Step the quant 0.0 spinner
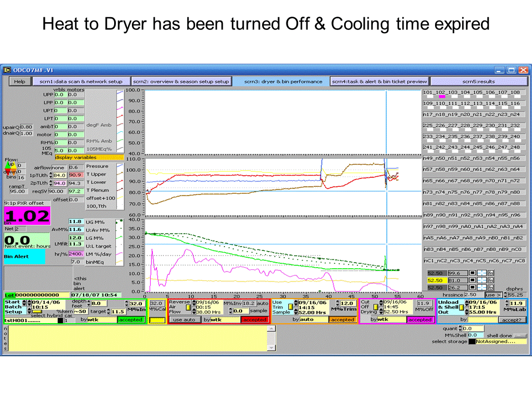Image resolution: width=532 pixels, height=399 pixels. pyautogui.click(x=460, y=329)
